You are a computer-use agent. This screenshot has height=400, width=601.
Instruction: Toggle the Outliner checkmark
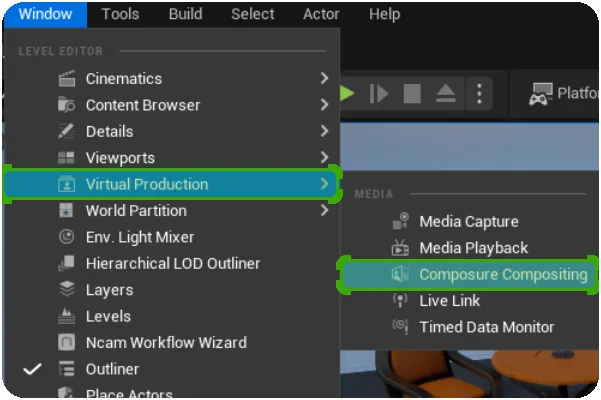tap(32, 369)
